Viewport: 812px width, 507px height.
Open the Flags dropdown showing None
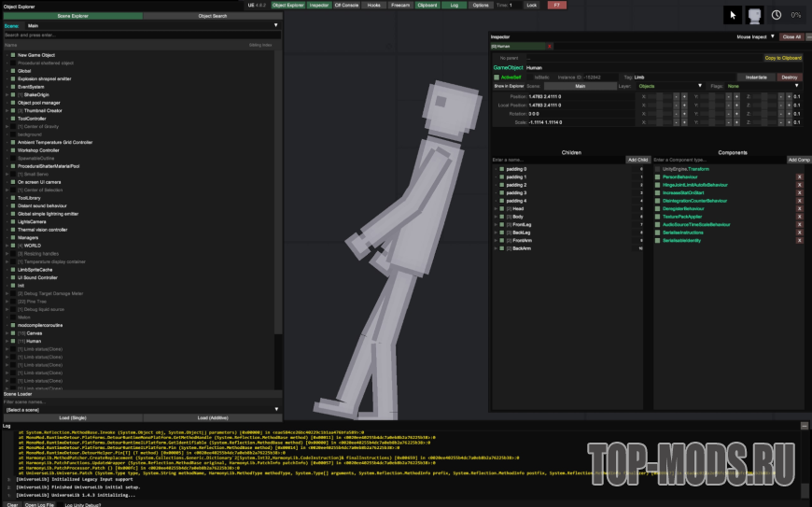tap(763, 86)
